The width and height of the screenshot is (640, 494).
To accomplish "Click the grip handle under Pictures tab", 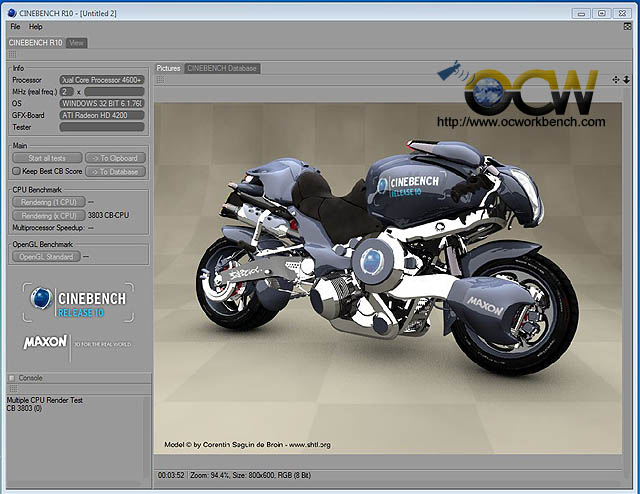I will point(160,80).
